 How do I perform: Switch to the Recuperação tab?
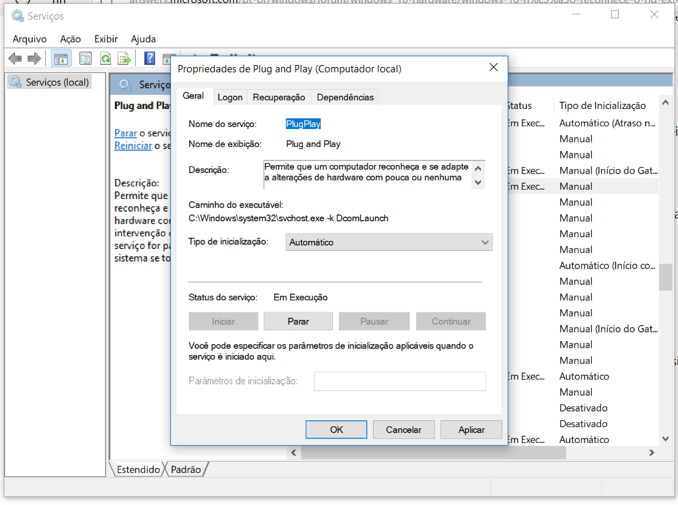279,97
